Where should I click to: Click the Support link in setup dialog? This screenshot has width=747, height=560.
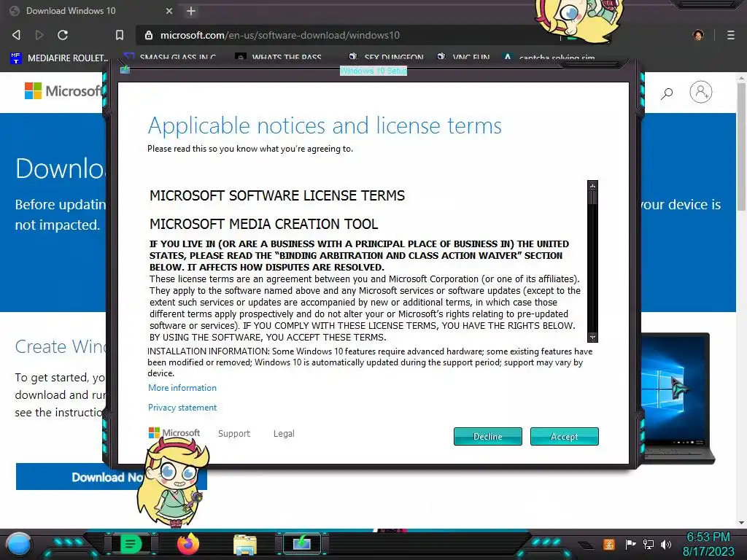pos(234,433)
